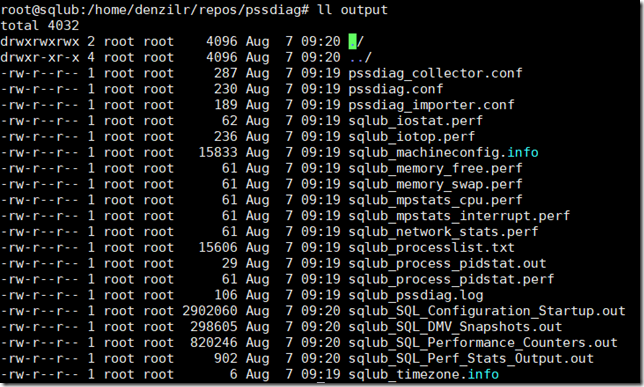Select sqlub_SQL_Configuration_Startup.out filename
The width and height of the screenshot is (644, 387).
487,311
